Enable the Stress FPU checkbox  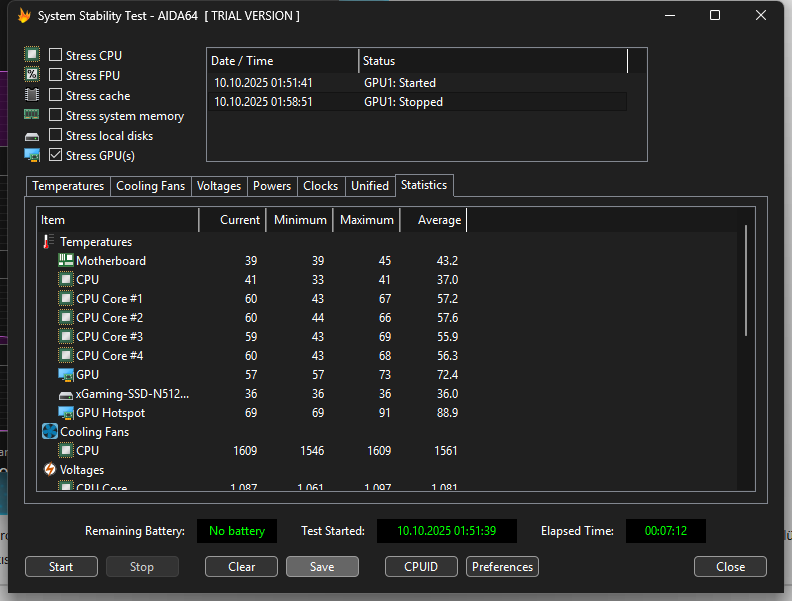[55, 75]
